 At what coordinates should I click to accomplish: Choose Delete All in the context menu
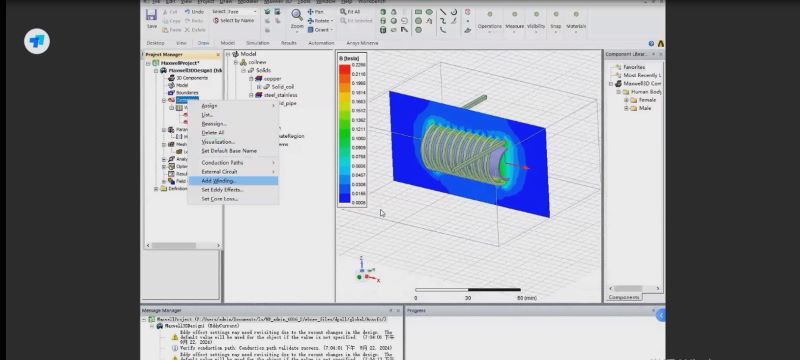[x=233, y=133]
